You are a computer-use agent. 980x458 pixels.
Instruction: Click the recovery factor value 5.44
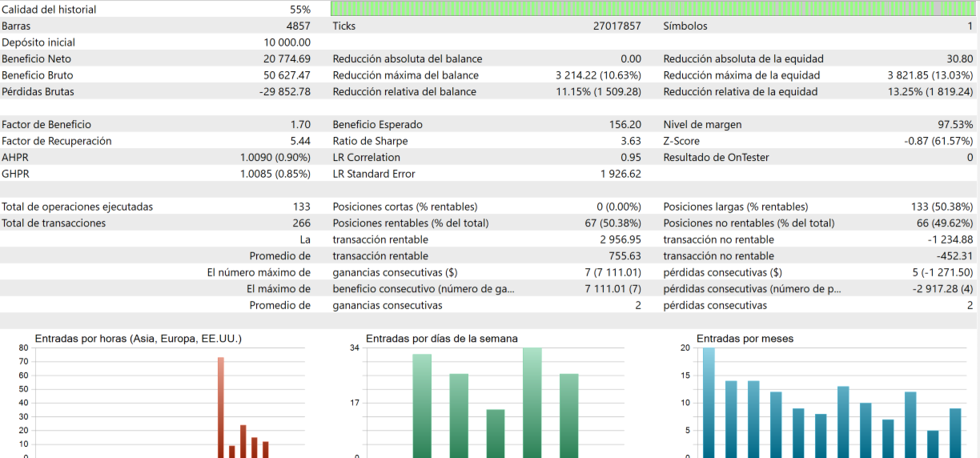coord(300,141)
